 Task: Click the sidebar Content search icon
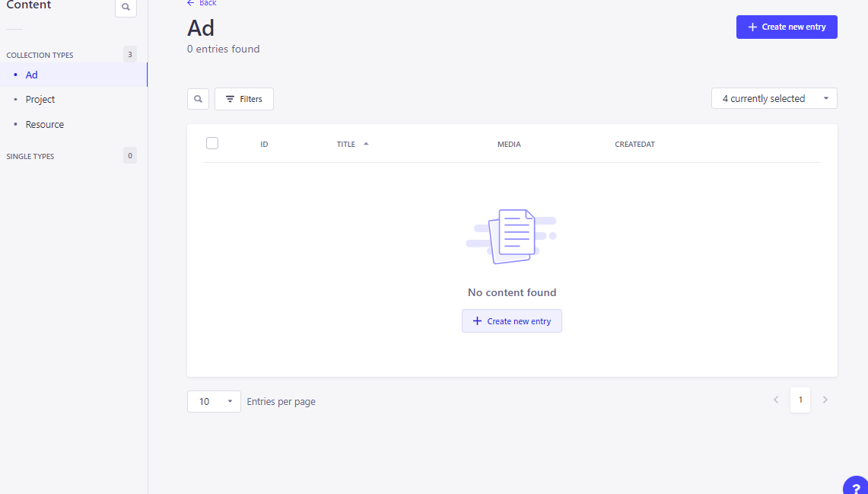pyautogui.click(x=126, y=8)
